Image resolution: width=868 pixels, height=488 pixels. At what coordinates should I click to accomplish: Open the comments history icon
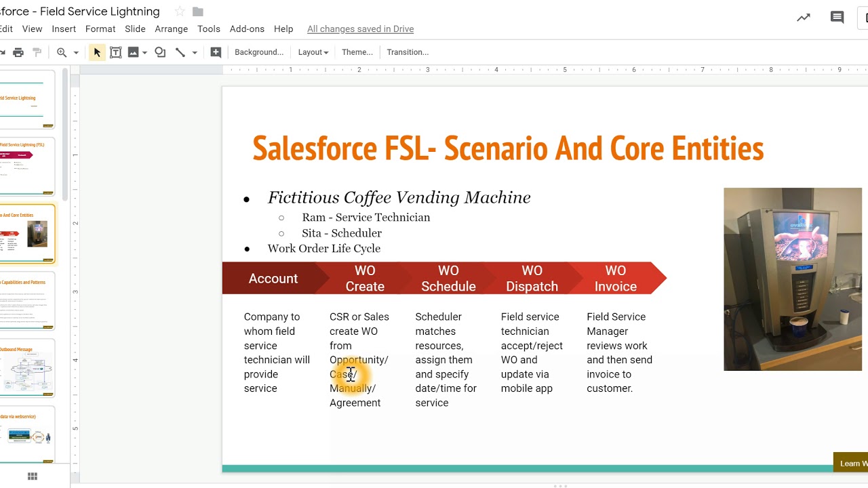[x=837, y=18]
